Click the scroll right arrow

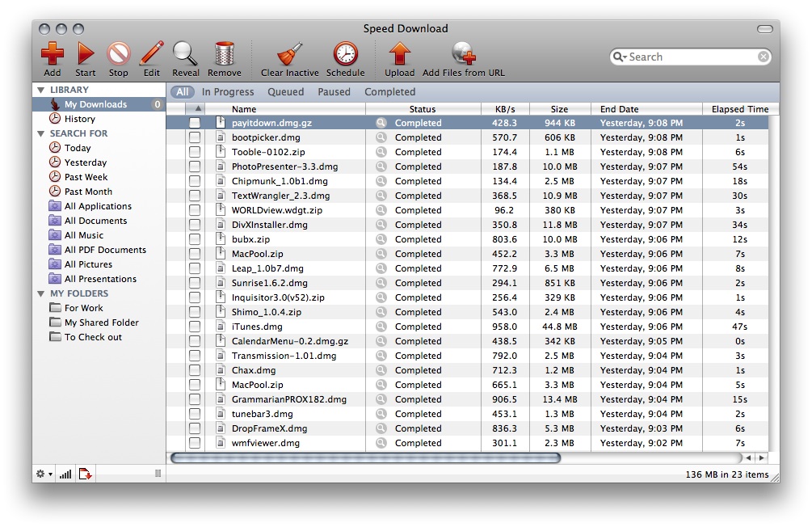click(761, 458)
